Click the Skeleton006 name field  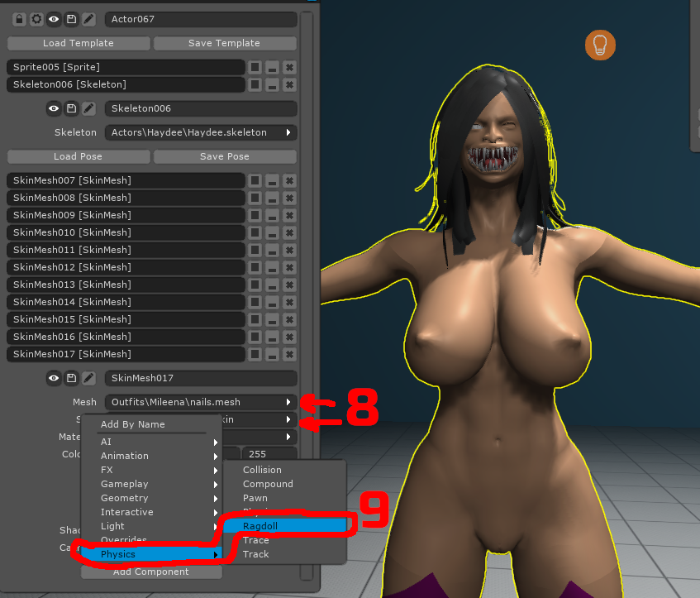pos(201,108)
